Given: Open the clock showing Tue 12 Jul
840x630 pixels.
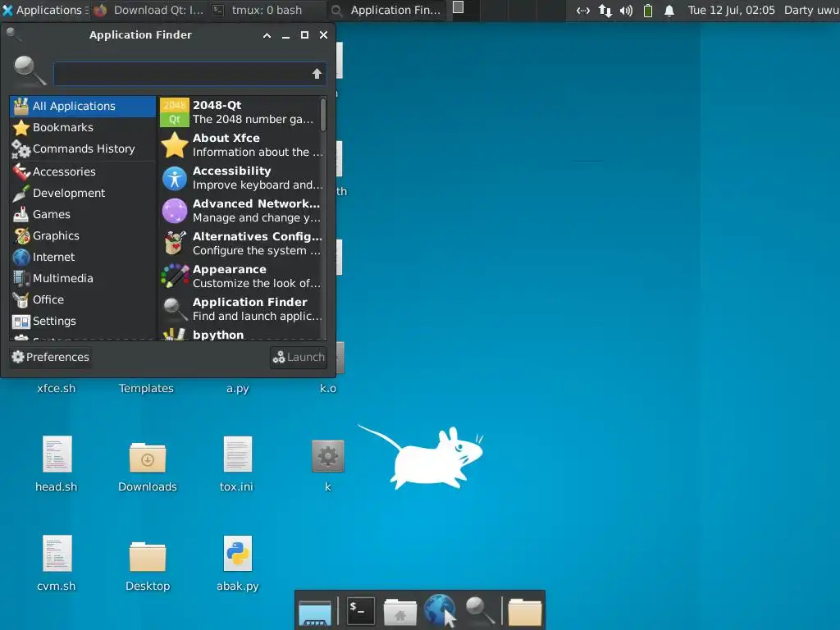Looking at the screenshot, I should (731, 10).
